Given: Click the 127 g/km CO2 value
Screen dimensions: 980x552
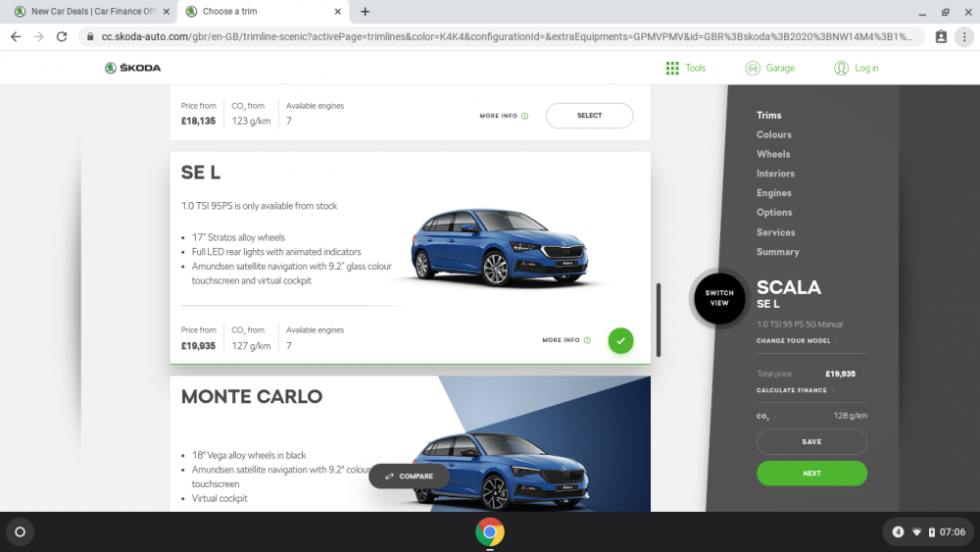Looking at the screenshot, I should [x=251, y=346].
